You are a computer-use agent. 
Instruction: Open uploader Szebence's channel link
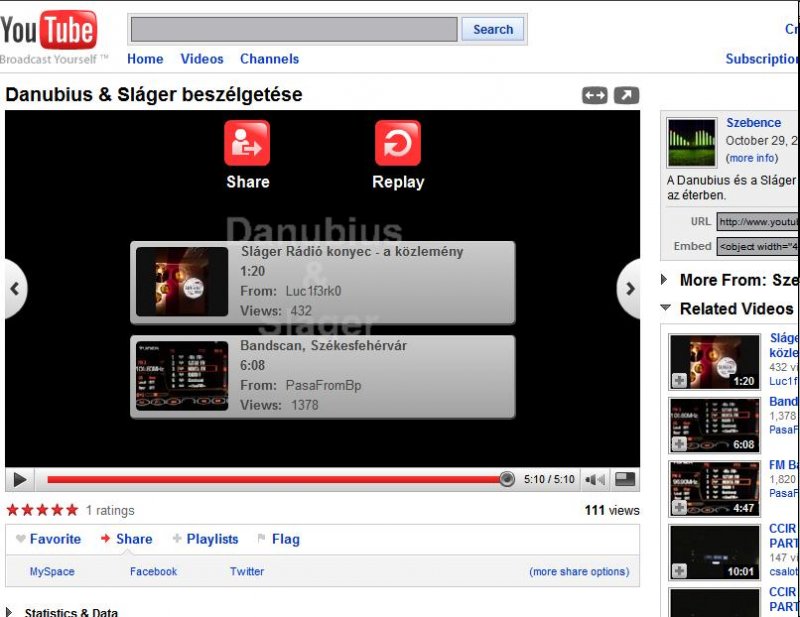click(754, 123)
